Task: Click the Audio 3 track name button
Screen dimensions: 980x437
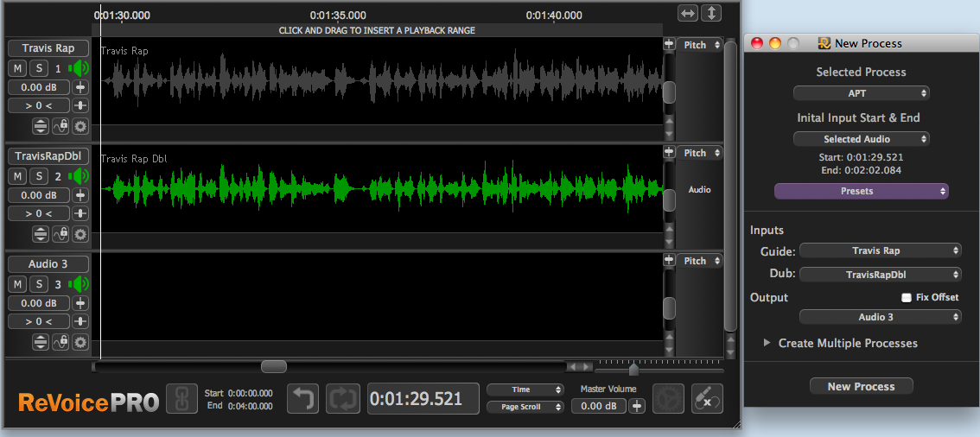Action: click(48, 264)
